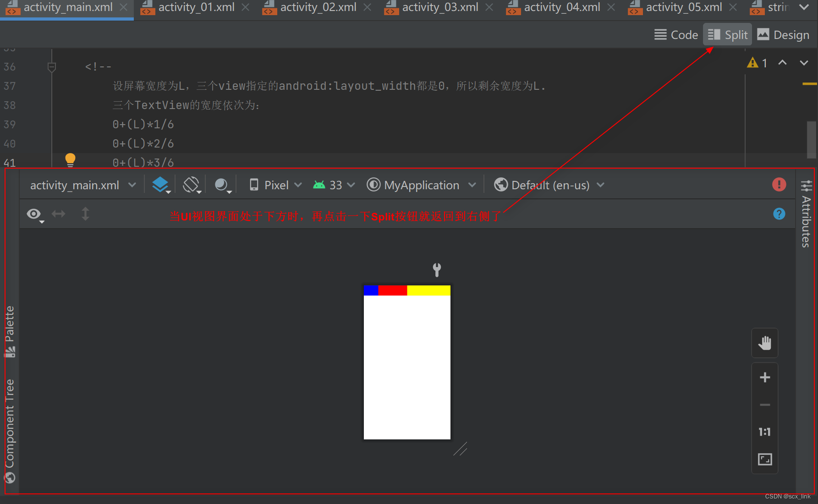Open the Pixel device dropdown
The width and height of the screenshot is (818, 504).
tap(275, 185)
